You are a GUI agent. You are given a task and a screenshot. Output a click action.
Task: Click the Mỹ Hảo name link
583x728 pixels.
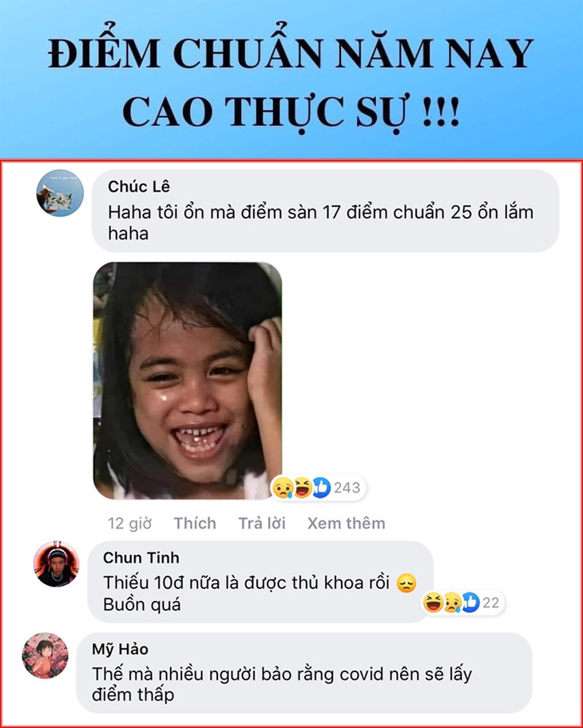click(121, 649)
